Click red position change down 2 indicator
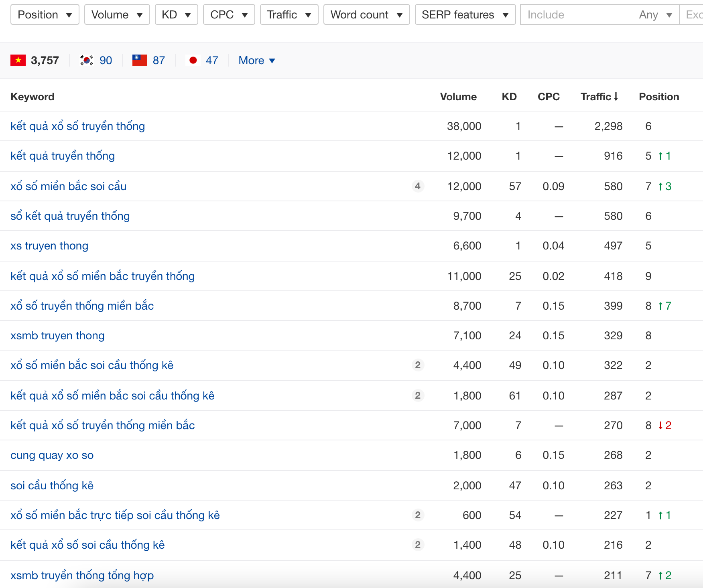Image resolution: width=703 pixels, height=588 pixels. pos(664,425)
